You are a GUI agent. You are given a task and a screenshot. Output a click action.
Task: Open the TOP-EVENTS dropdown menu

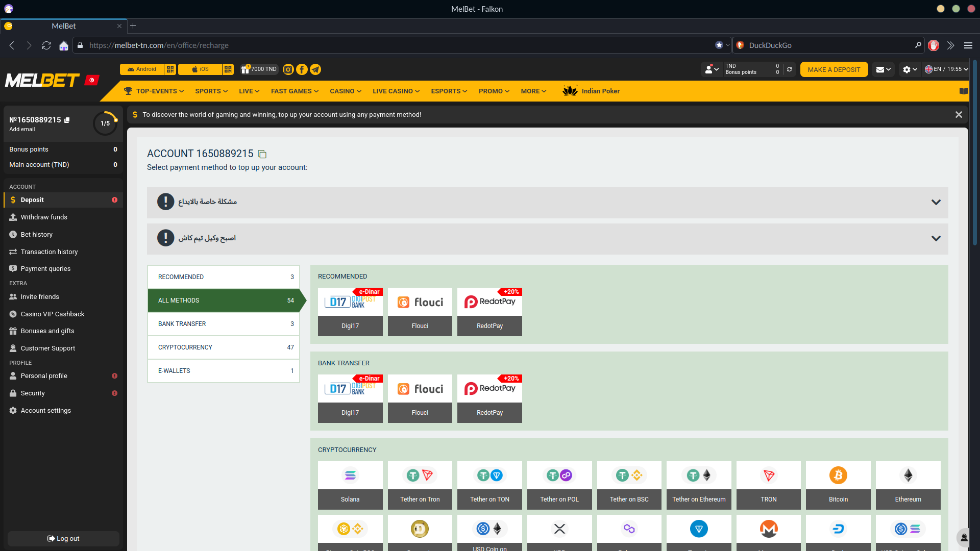point(154,91)
